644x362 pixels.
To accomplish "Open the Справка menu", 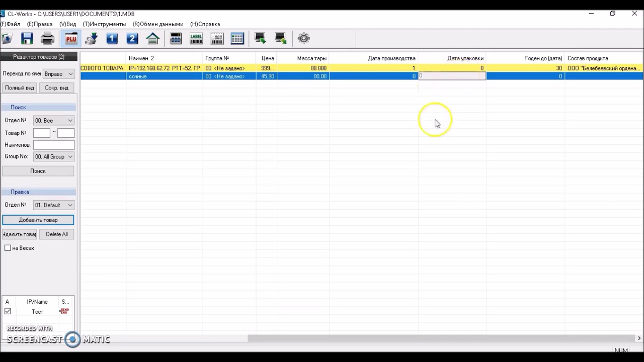I will click(205, 24).
